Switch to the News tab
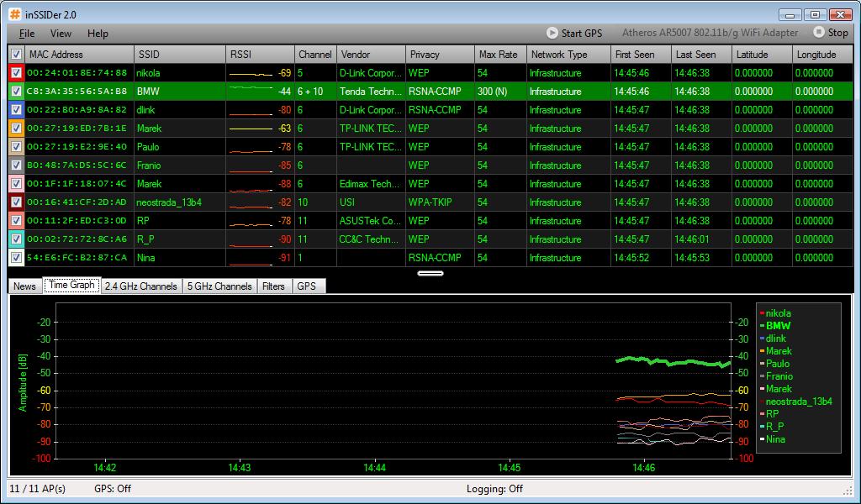Image resolution: width=861 pixels, height=504 pixels. [x=24, y=286]
